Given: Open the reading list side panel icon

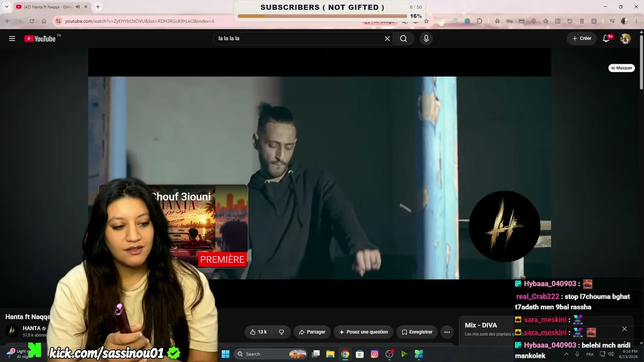Looking at the screenshot, I should pos(557,21).
